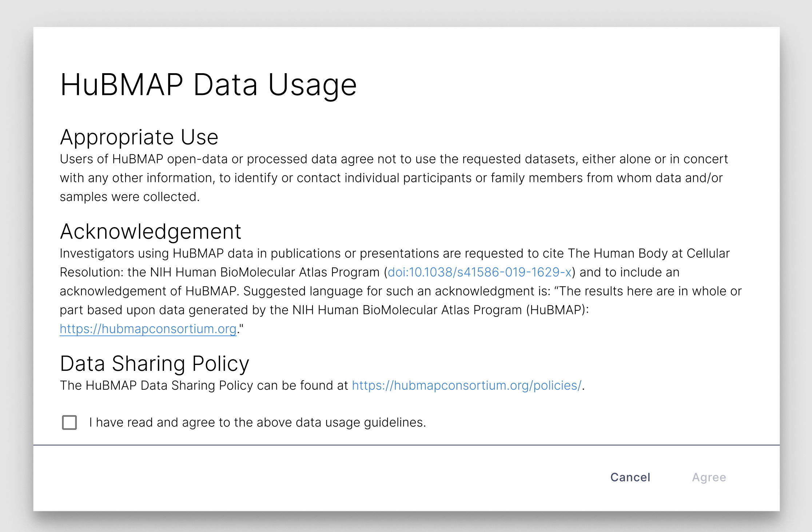Click the 'Acknowledgement' section heading
This screenshot has width=812, height=532.
(x=151, y=231)
